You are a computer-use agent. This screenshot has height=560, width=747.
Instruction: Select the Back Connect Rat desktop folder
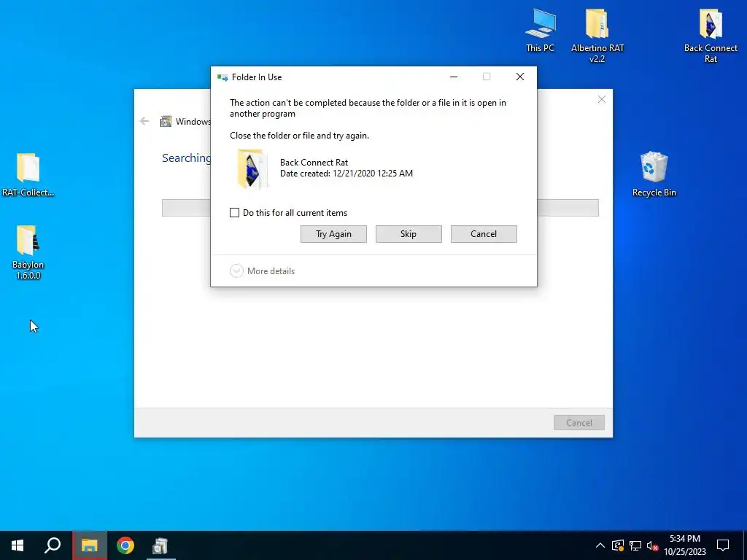click(x=711, y=36)
